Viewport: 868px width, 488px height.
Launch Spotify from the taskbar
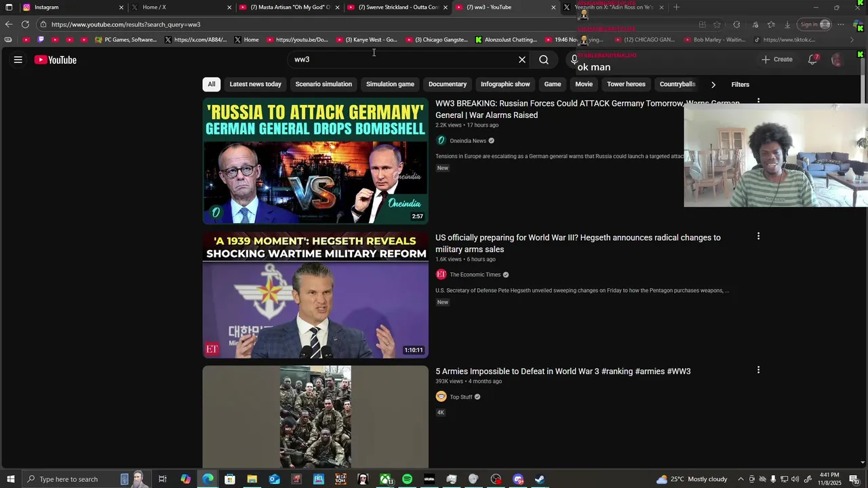(x=407, y=479)
